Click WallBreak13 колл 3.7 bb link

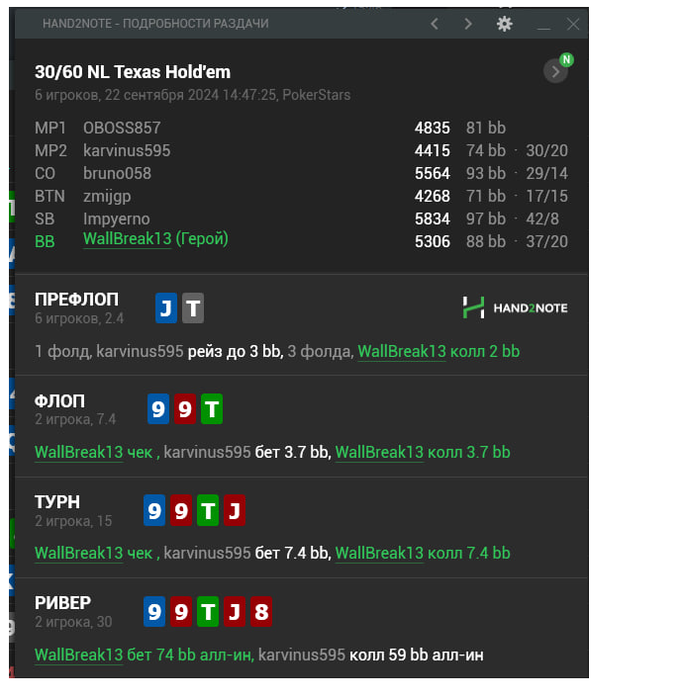click(422, 452)
